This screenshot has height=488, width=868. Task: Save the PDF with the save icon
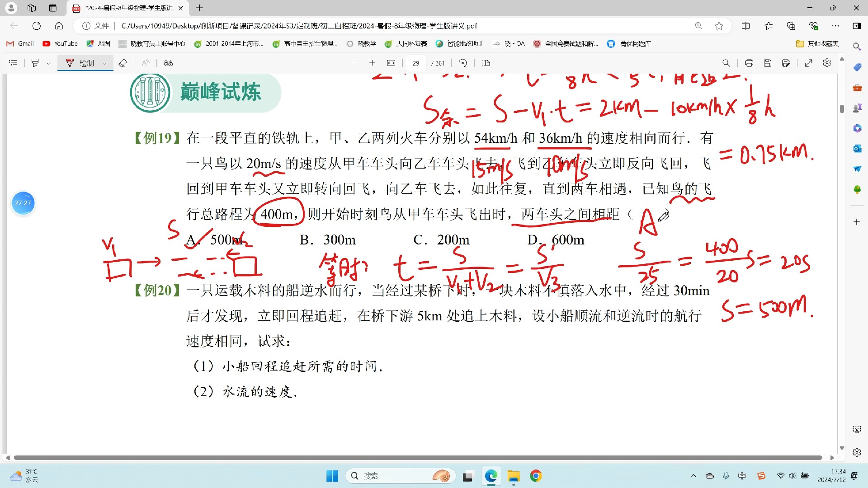click(x=767, y=63)
